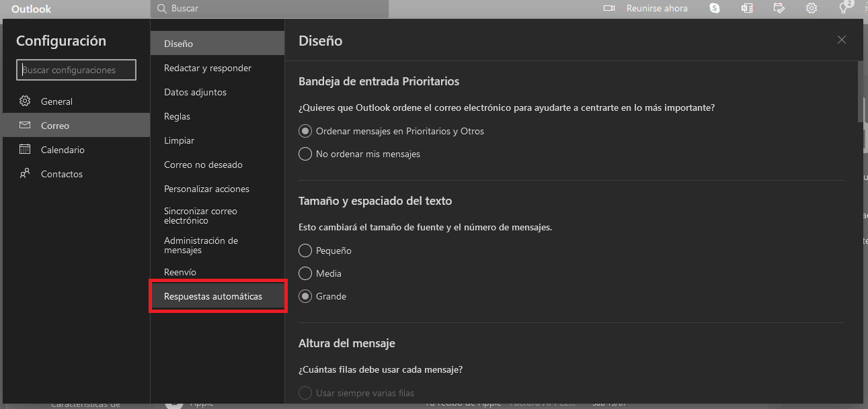This screenshot has height=409, width=868.
Task: Click the 'Buscar configuraciones' search field
Action: (76, 69)
